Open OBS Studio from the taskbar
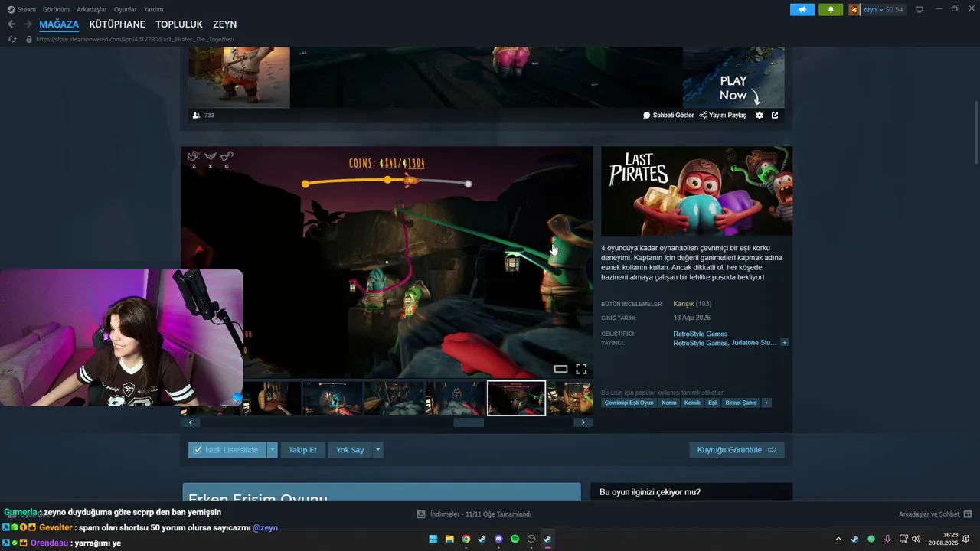The width and height of the screenshot is (980, 551). [x=531, y=539]
